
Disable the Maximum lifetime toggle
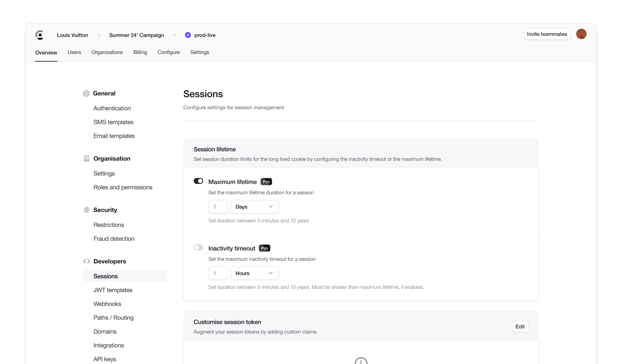tap(199, 181)
